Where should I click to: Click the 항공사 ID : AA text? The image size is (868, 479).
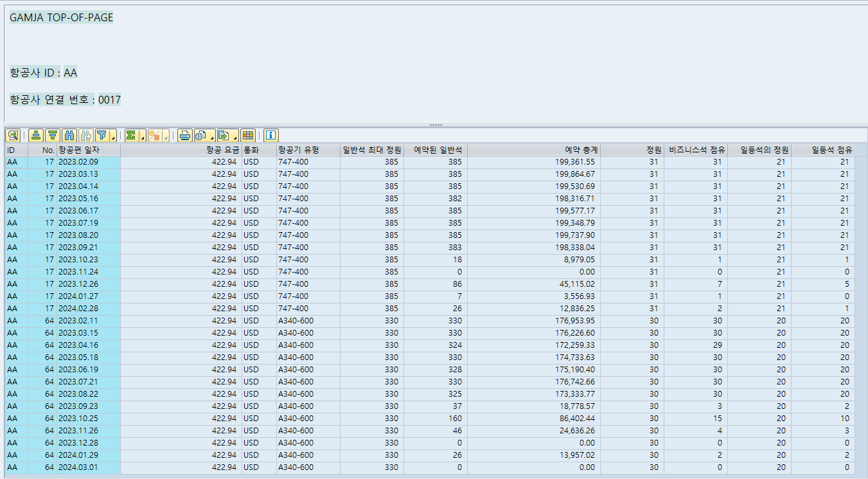click(43, 73)
